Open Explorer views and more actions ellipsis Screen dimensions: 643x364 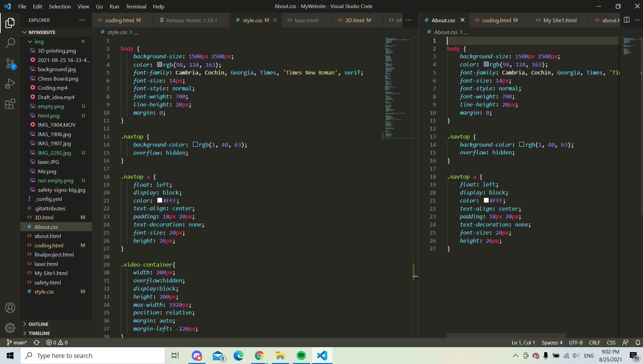point(82,20)
